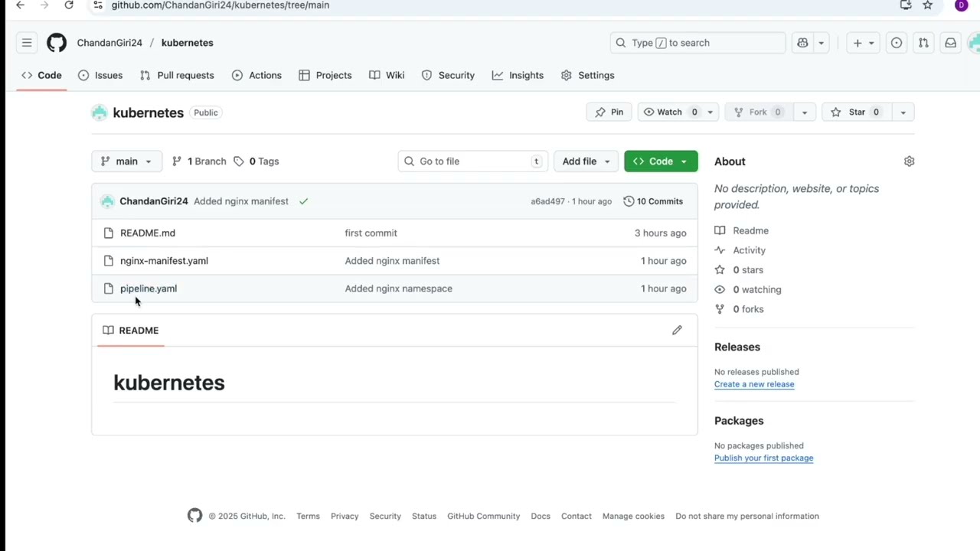View 0 stars in About sidebar

click(x=739, y=270)
